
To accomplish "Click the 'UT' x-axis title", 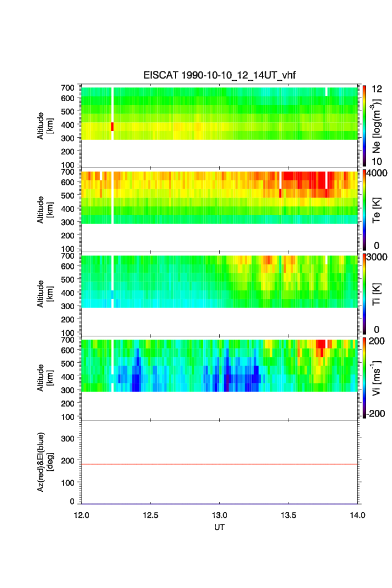I will (x=219, y=527).
